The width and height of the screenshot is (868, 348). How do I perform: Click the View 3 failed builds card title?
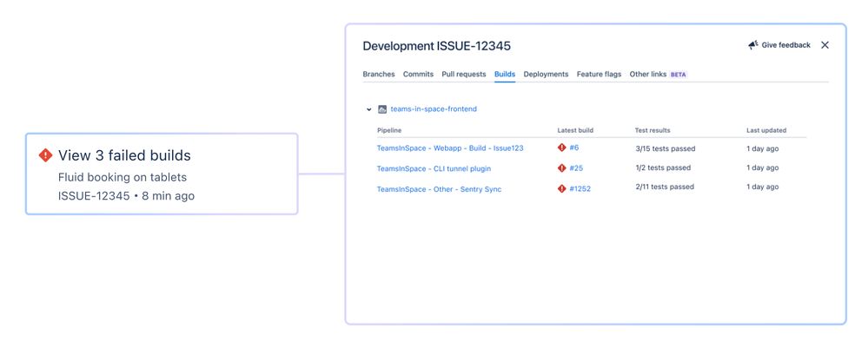point(124,155)
